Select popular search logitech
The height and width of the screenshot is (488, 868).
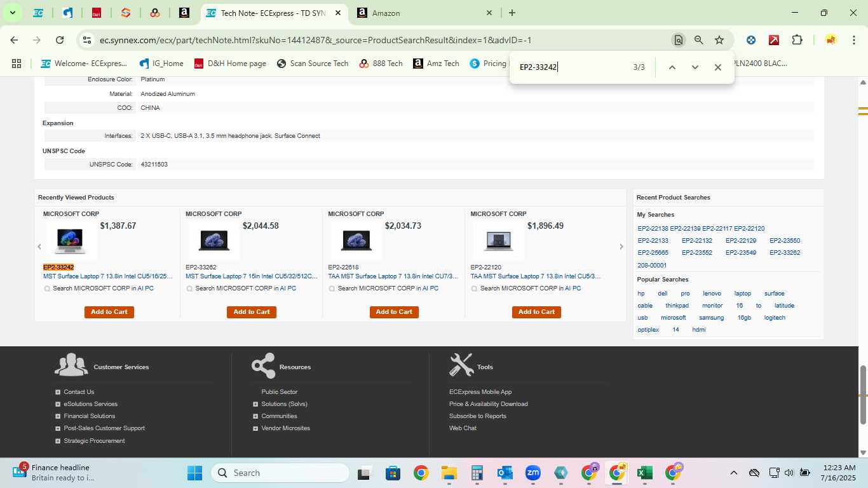click(x=775, y=318)
